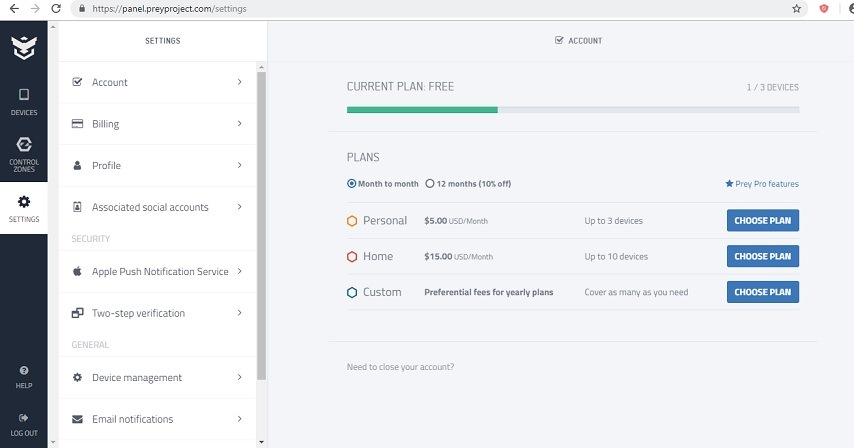Expand the Billing settings chevron
Image resolution: width=854 pixels, height=448 pixels.
[x=240, y=124]
